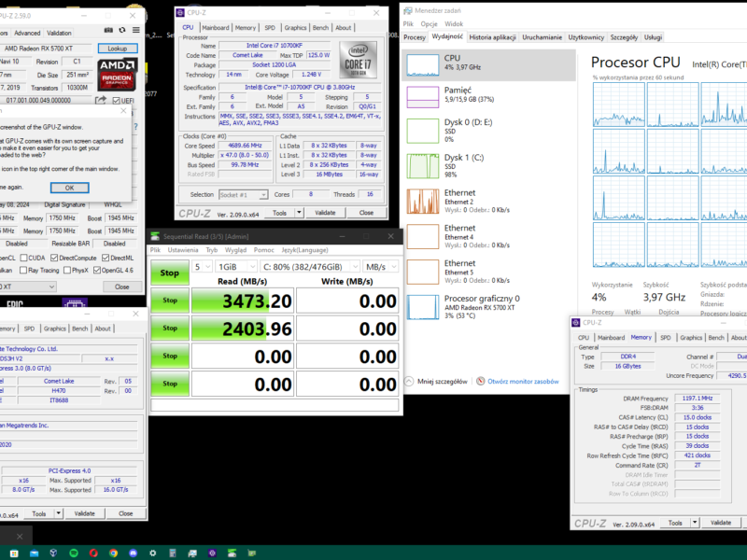Click the Intel Core i7 badge in CPU-Z
The image size is (747, 560).
[x=358, y=60]
